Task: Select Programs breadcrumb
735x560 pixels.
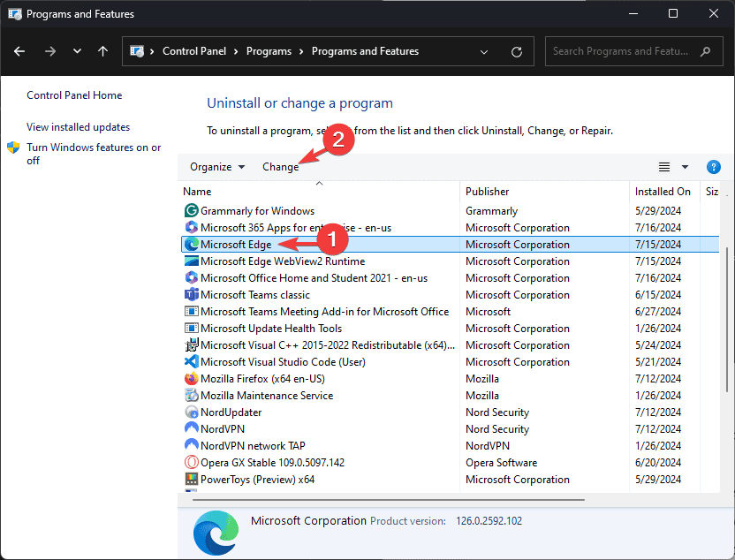Action: (x=269, y=51)
